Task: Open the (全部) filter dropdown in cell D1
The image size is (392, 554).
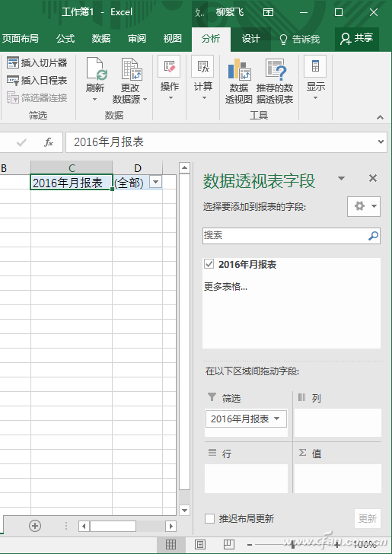Action: (x=155, y=183)
